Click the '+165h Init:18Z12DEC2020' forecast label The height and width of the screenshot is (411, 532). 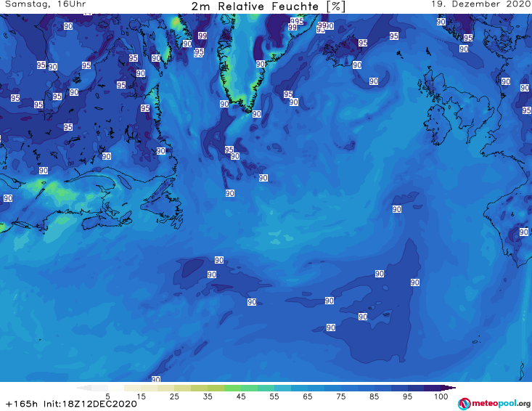(x=71, y=404)
